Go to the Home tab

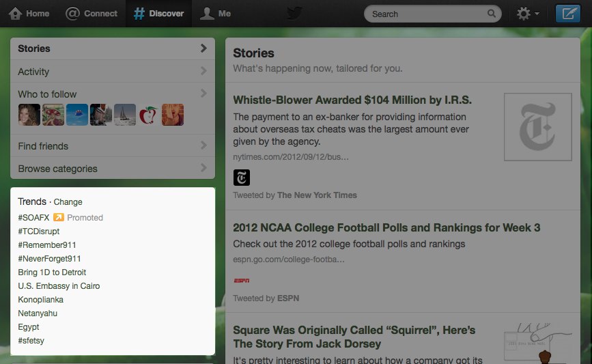(29, 14)
